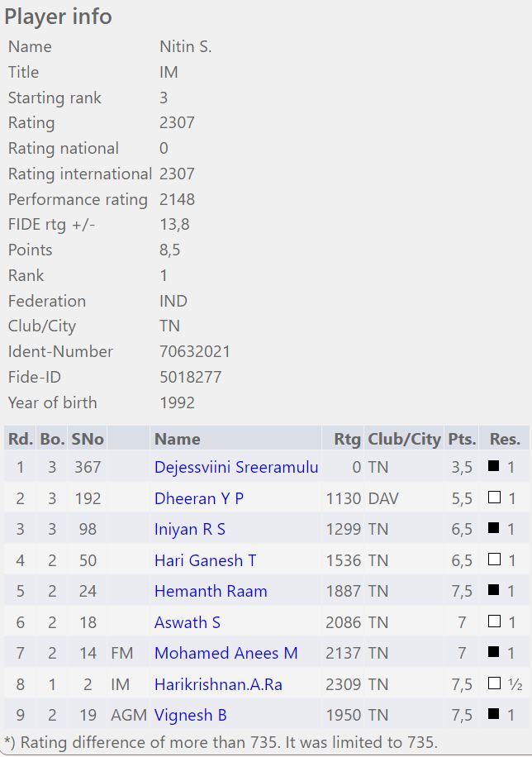The width and height of the screenshot is (532, 757).
Task: Click black piece icon in round 1
Action: (494, 467)
